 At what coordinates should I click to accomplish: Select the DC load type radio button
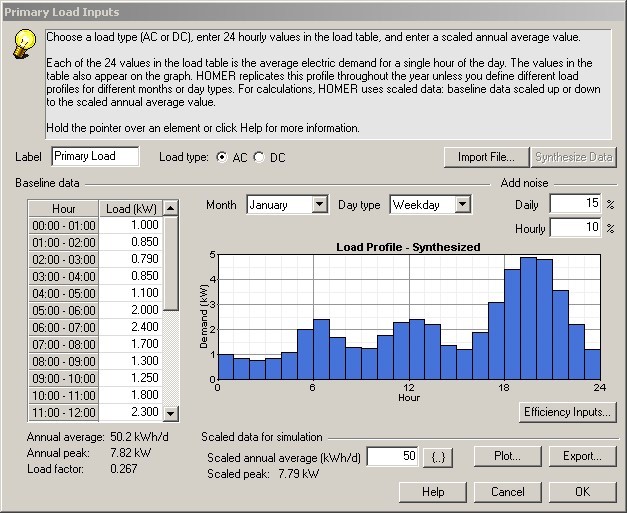point(259,157)
